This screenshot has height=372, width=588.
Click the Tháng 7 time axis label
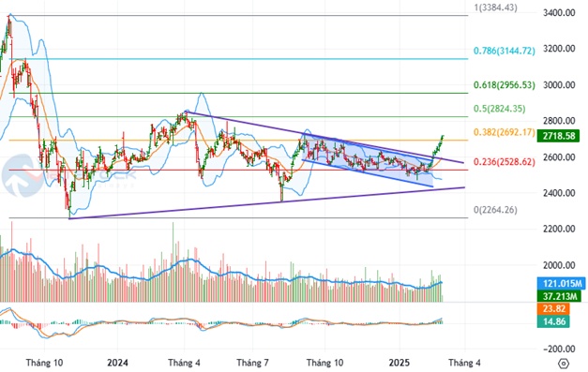(x=252, y=363)
